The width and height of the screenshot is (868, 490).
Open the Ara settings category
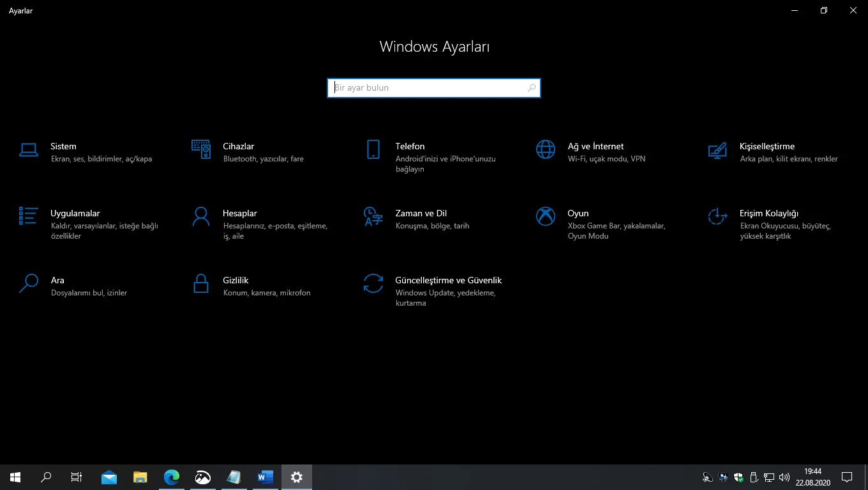click(x=57, y=280)
